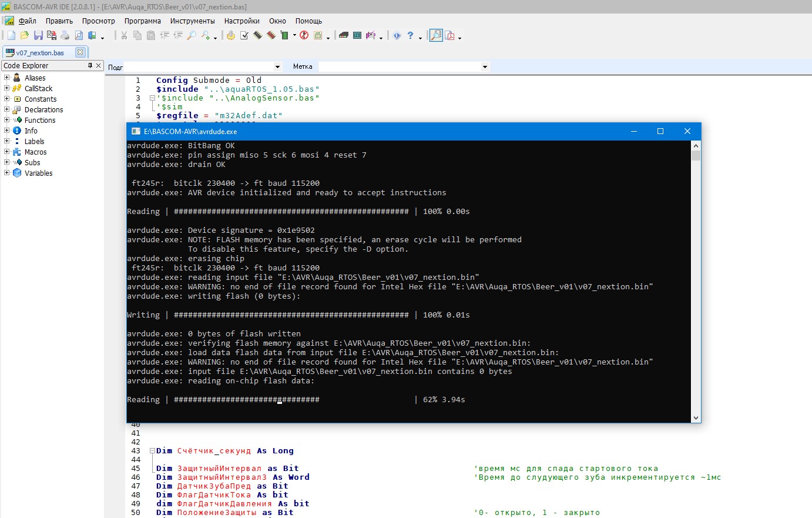Open the graphic converter icon
The width and height of the screenshot is (812, 518).
pyautogui.click(x=371, y=35)
